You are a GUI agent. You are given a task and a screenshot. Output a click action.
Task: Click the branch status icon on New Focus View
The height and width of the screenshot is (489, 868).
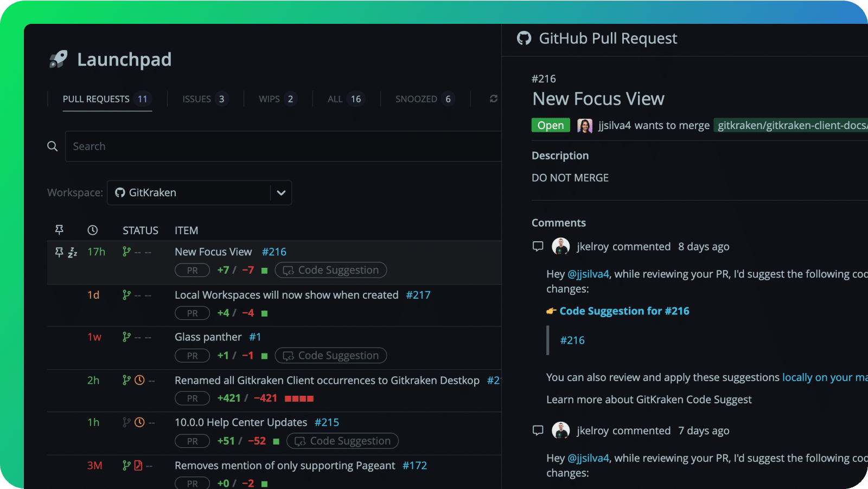[x=126, y=251]
